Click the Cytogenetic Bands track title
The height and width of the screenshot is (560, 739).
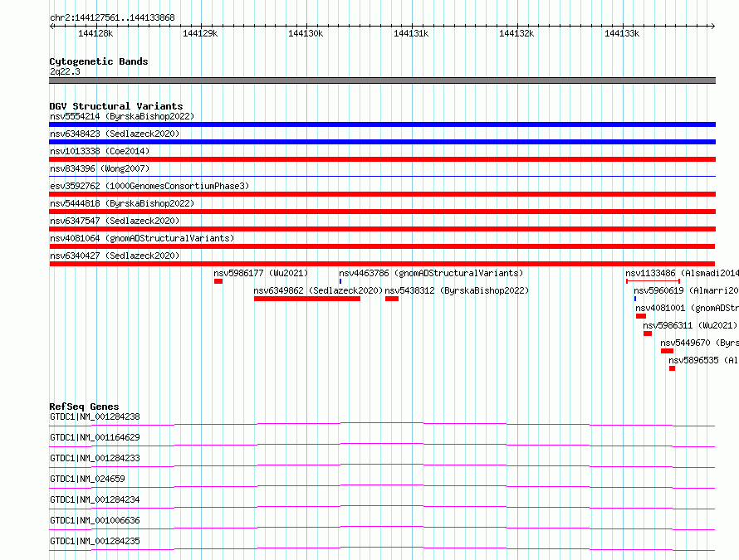99,61
